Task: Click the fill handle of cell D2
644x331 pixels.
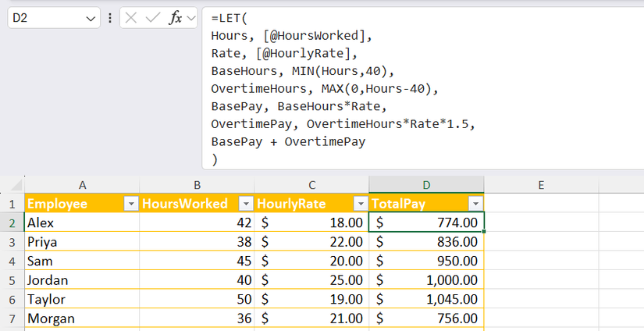Action: tap(484, 232)
